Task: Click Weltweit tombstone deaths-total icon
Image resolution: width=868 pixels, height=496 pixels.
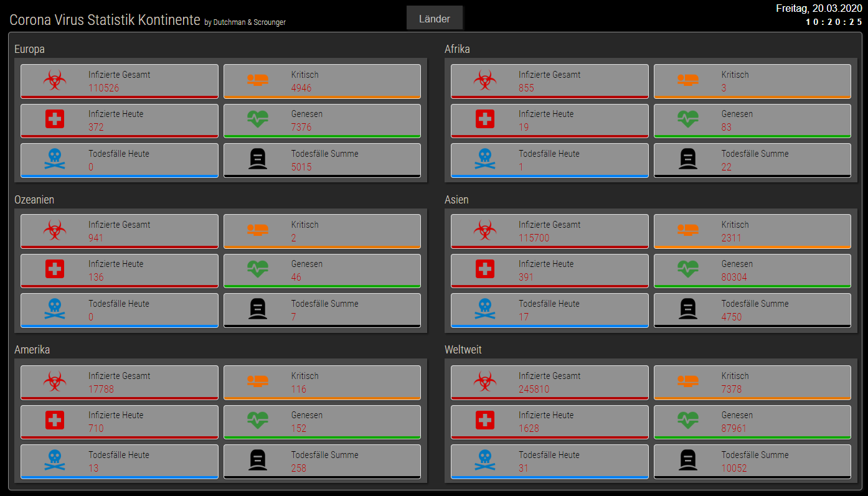Action: pos(688,459)
